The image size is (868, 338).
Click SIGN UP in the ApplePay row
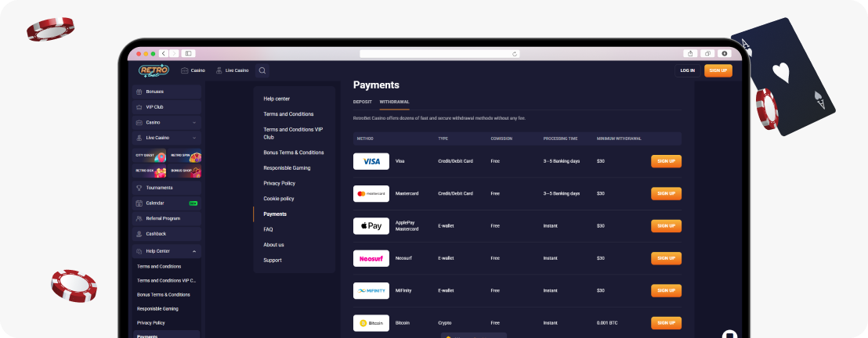point(666,225)
